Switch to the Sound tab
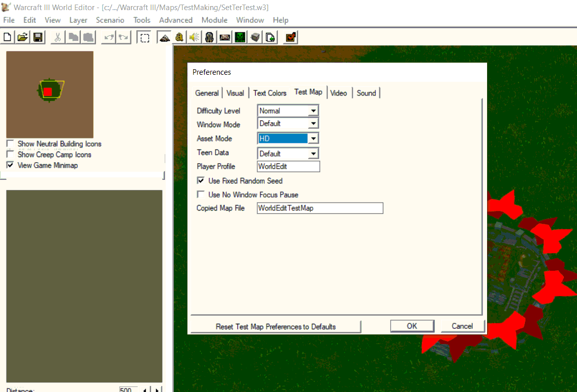The width and height of the screenshot is (577, 392). [x=366, y=93]
